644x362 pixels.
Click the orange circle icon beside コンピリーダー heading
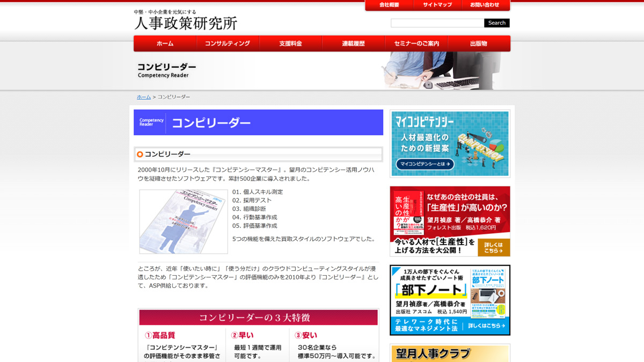pos(140,154)
